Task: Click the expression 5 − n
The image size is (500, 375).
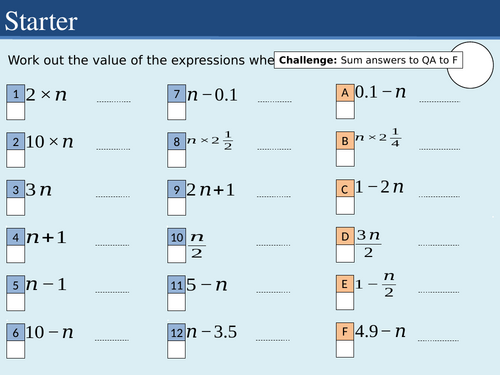Action: (x=207, y=285)
